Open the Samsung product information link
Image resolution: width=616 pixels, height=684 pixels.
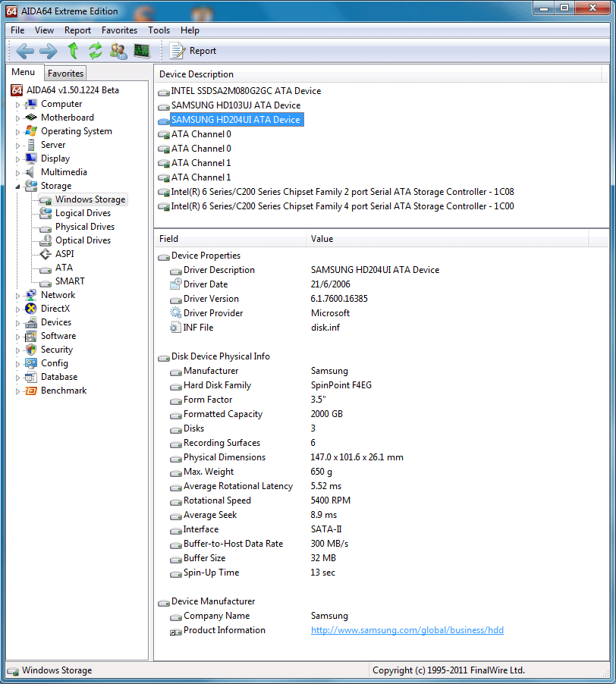(x=407, y=629)
